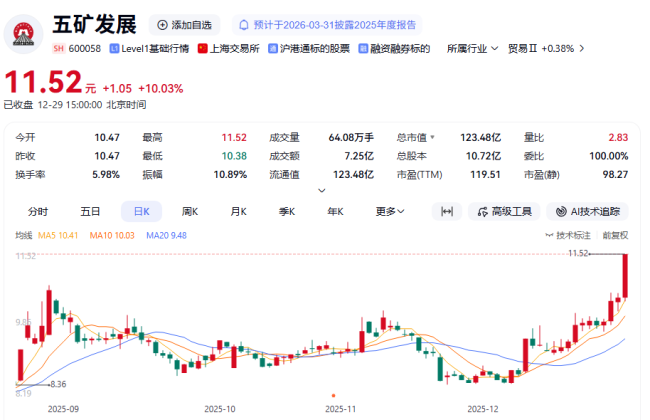This screenshot has height=420, width=650.
Task: Click the 8.36 low price marker label
Action: (58, 384)
